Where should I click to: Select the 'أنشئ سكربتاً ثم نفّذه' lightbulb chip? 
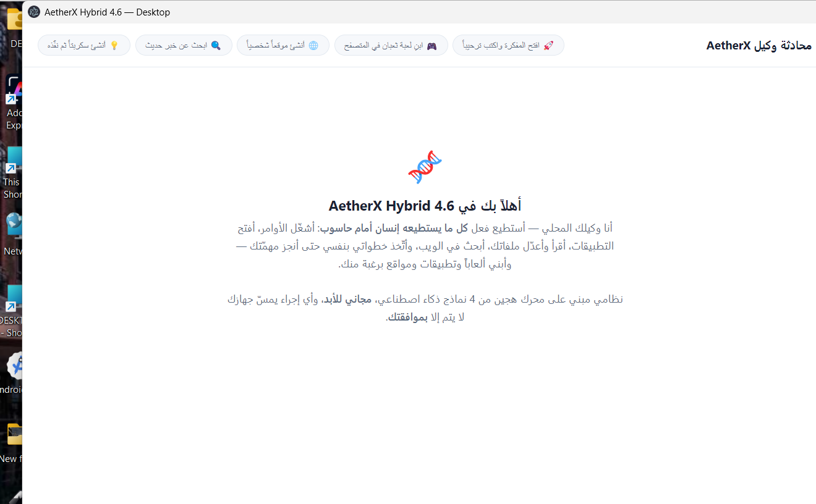coord(84,45)
